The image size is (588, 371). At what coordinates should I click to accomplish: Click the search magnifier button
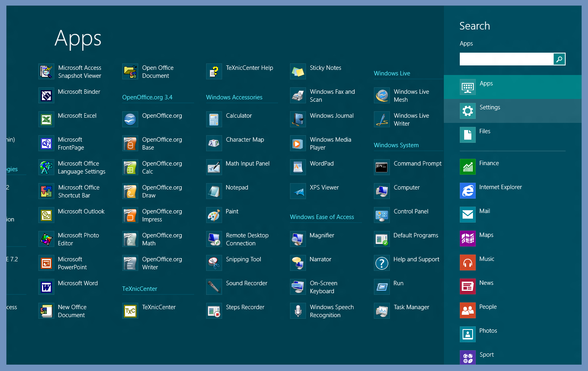[x=559, y=59]
